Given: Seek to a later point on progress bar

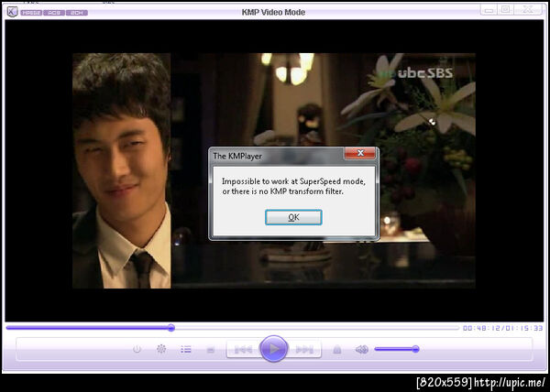Looking at the screenshot, I should [317, 328].
